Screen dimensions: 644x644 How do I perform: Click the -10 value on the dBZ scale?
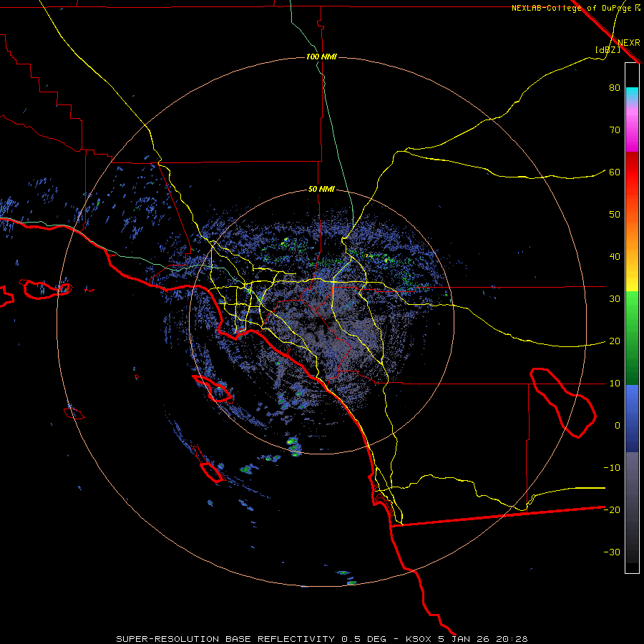click(x=612, y=467)
